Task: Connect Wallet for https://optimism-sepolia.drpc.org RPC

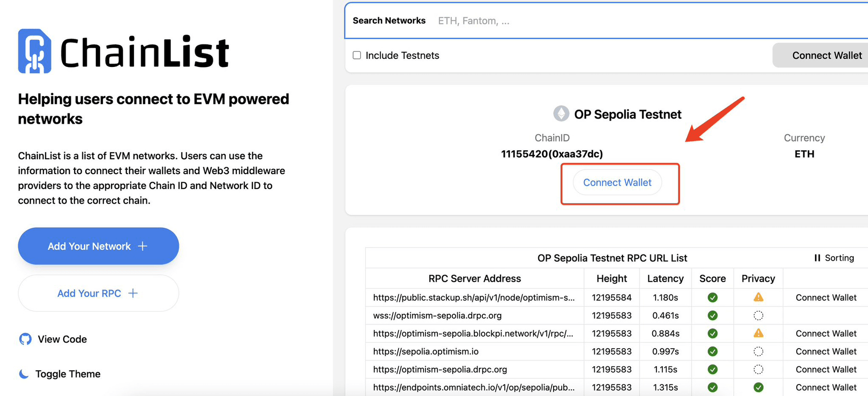Action: (x=826, y=369)
